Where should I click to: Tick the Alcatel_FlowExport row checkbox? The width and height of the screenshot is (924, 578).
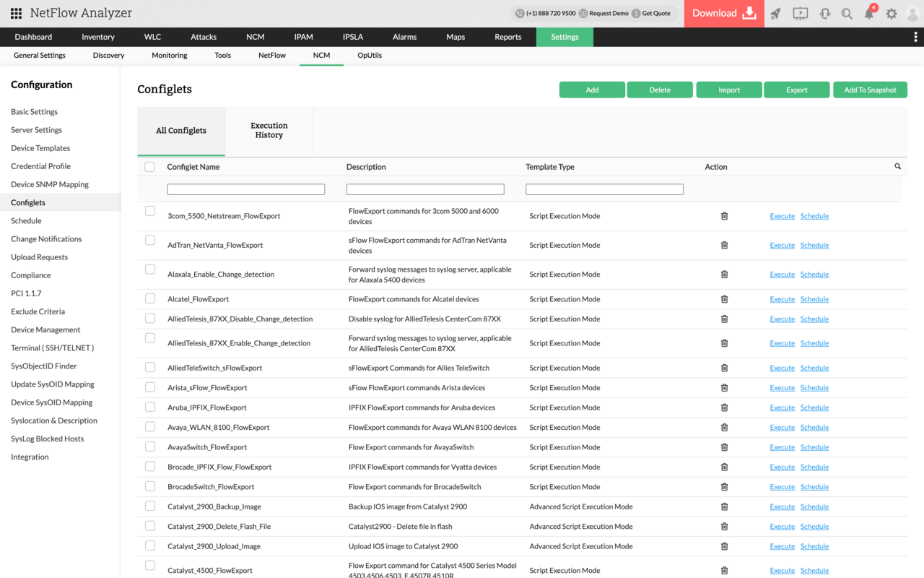(x=150, y=298)
